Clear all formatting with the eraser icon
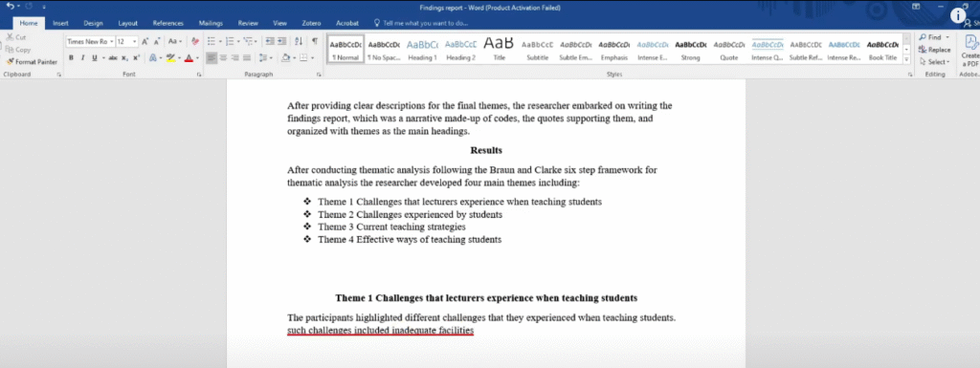 point(195,41)
